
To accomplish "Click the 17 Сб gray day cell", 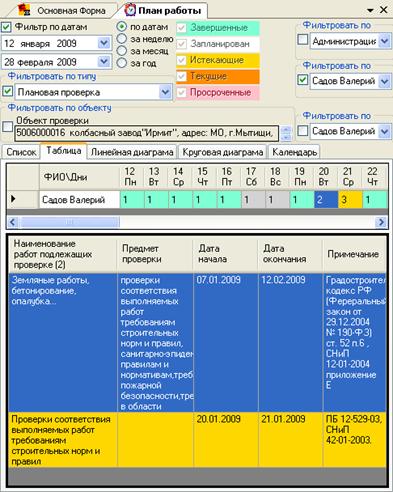I will tap(253, 200).
